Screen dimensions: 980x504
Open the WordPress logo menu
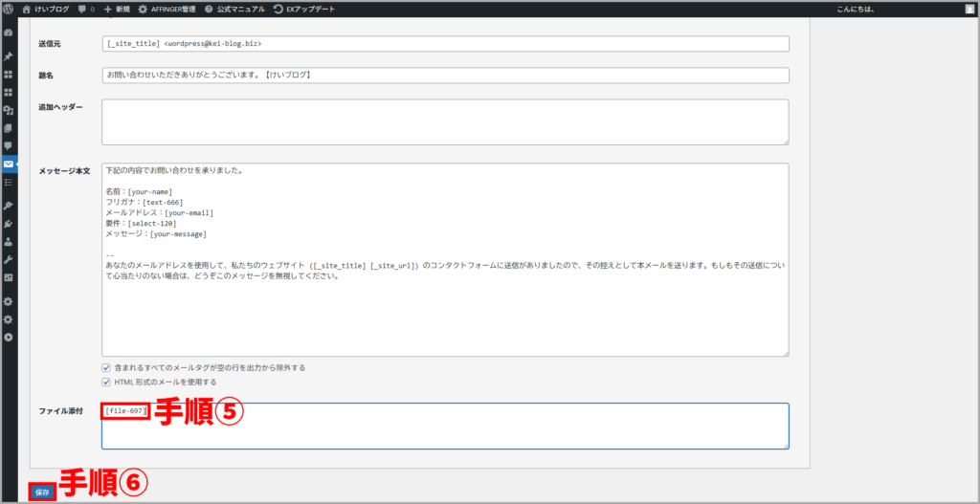[x=9, y=9]
